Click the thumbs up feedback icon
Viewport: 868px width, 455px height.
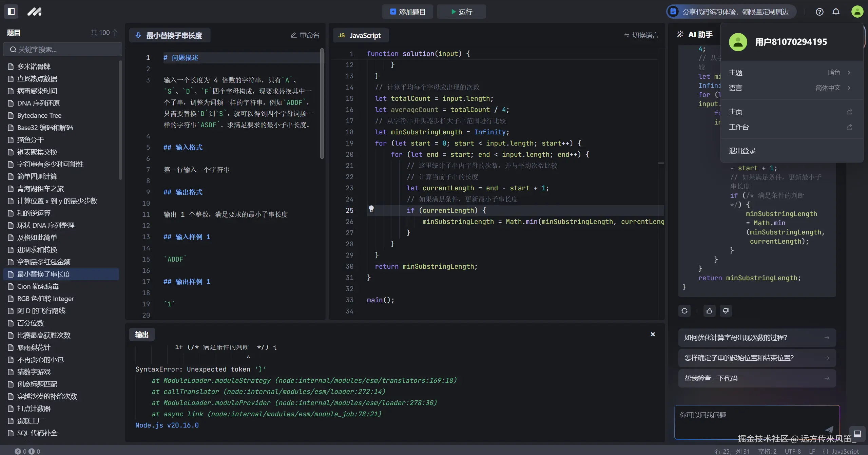[x=709, y=311]
